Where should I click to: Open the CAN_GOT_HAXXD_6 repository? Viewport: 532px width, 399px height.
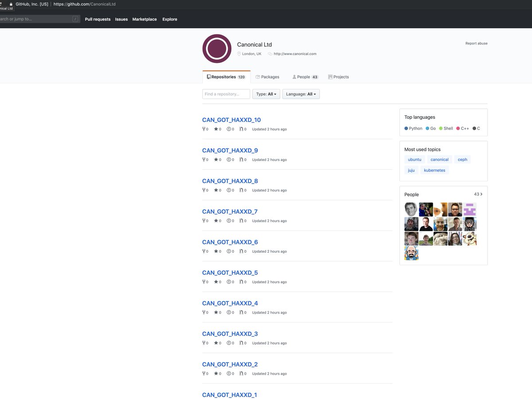(x=230, y=243)
